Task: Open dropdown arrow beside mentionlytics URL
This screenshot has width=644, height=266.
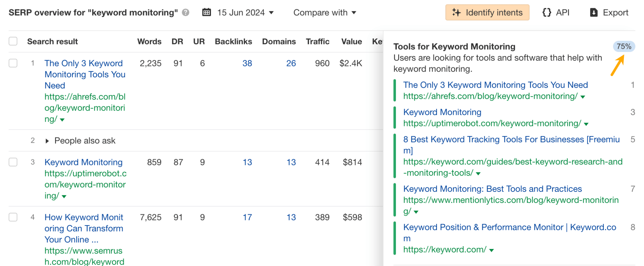Action: pyautogui.click(x=416, y=212)
